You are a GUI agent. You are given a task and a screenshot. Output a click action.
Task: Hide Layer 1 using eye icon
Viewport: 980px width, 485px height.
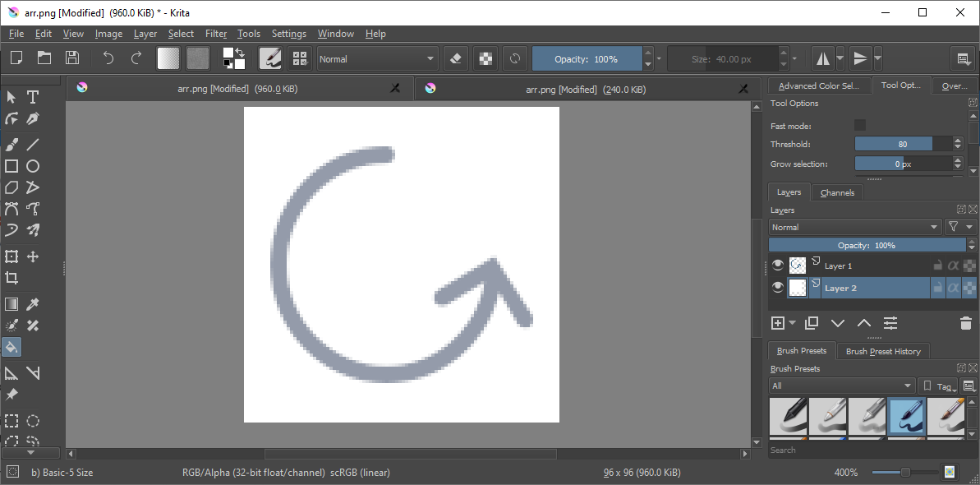click(778, 266)
